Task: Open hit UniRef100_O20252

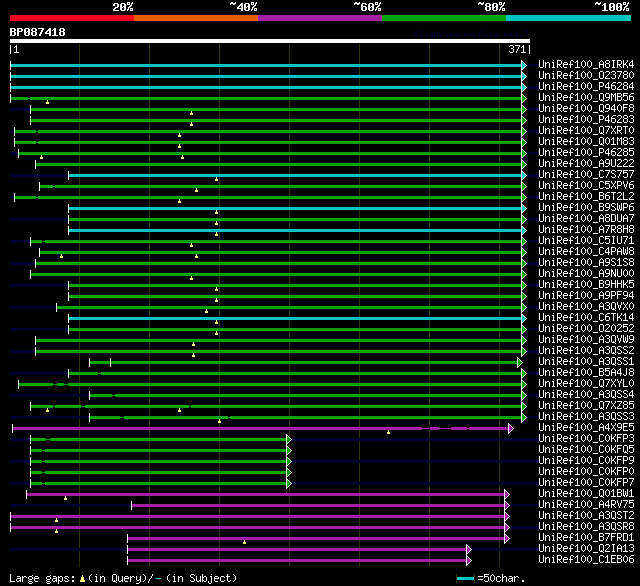Action: (x=586, y=329)
